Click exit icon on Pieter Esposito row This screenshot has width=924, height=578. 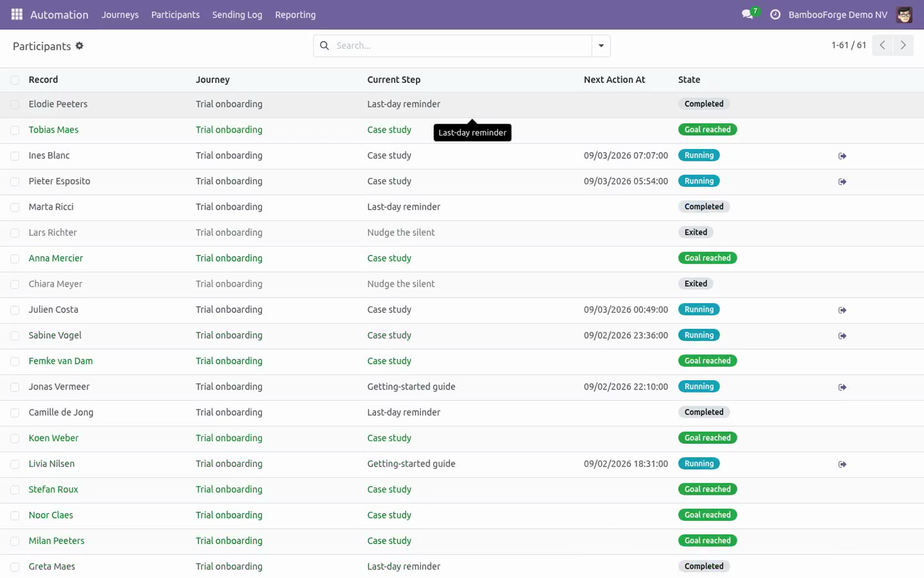pos(843,181)
